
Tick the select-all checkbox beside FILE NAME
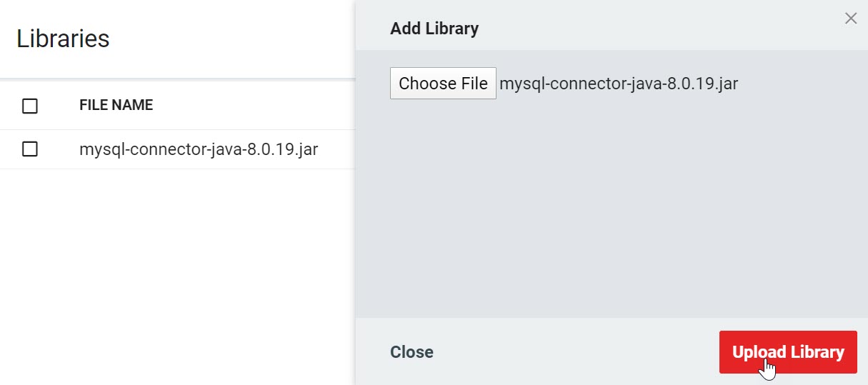click(30, 106)
